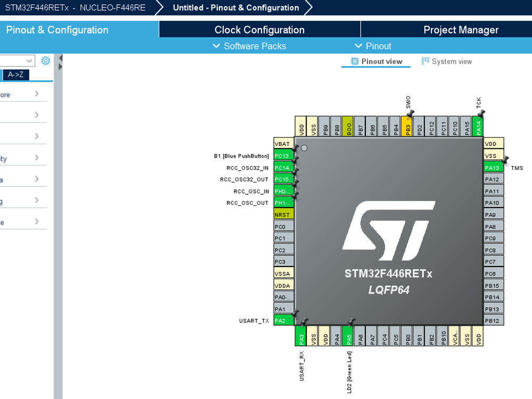Viewport: 532px width, 399px height.
Task: Select the PC13 pin (Blue PushButton)
Action: [x=284, y=155]
